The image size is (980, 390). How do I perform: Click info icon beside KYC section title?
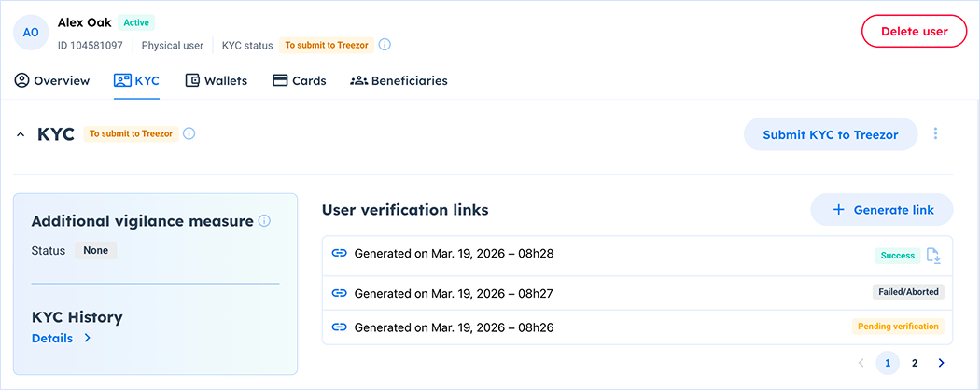pos(189,133)
